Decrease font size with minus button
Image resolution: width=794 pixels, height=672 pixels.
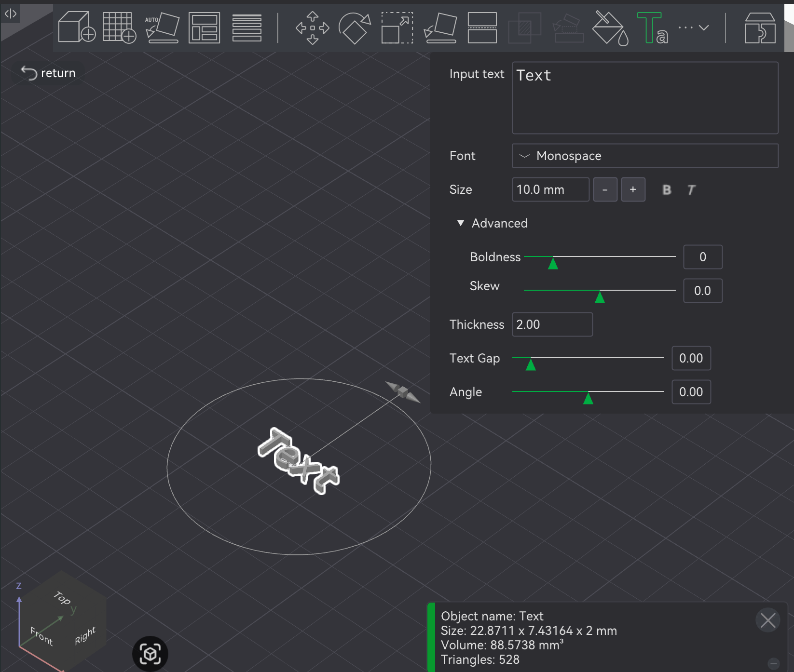[x=605, y=189]
